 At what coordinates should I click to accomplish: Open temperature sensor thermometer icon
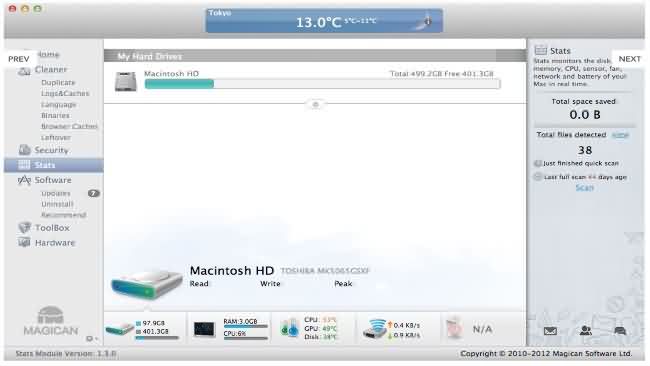click(290, 327)
